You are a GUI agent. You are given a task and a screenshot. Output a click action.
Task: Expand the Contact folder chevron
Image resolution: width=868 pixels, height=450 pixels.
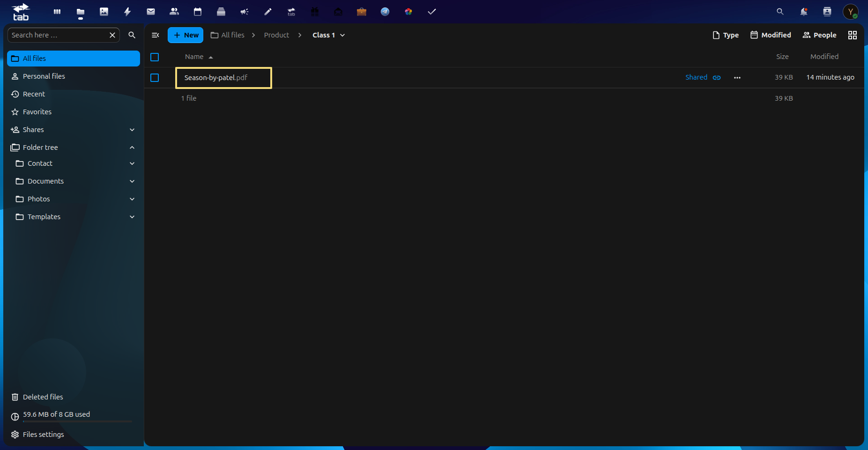132,163
